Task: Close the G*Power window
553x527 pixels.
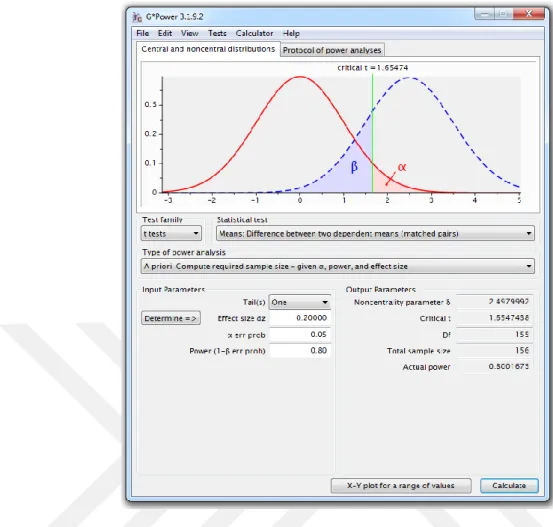Action: click(x=528, y=14)
